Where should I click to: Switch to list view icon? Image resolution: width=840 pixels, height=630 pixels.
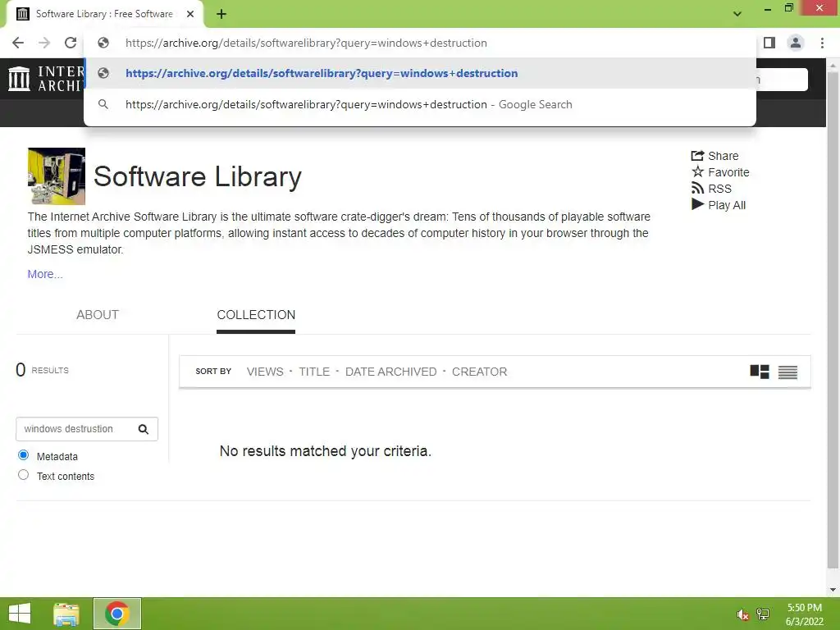[x=787, y=372]
